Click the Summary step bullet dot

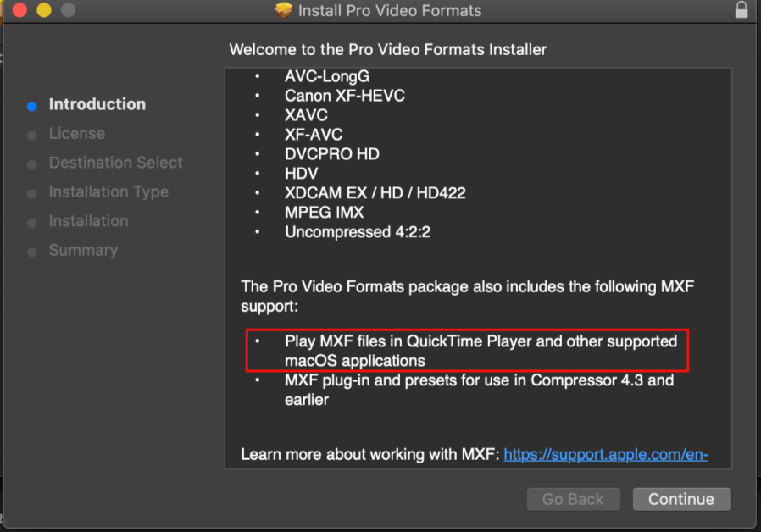click(32, 252)
